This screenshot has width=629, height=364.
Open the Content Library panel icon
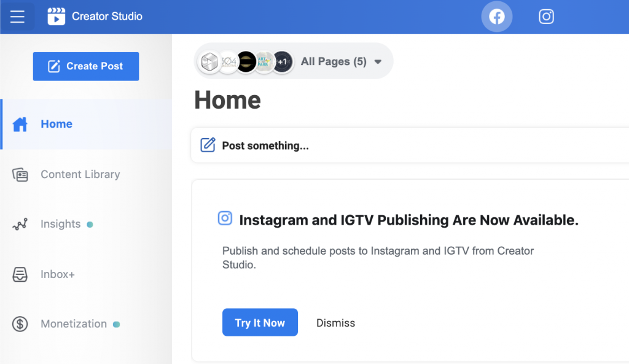coord(20,174)
